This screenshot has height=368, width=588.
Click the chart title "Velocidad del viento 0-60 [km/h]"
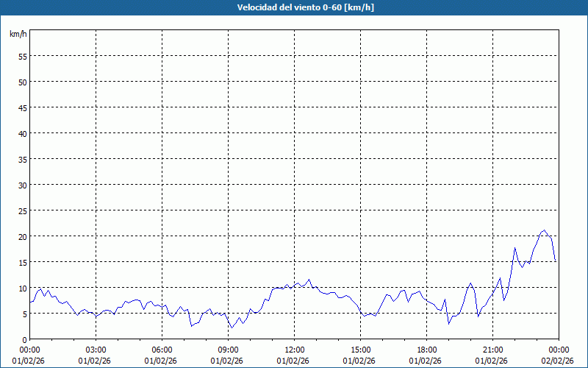pos(306,7)
